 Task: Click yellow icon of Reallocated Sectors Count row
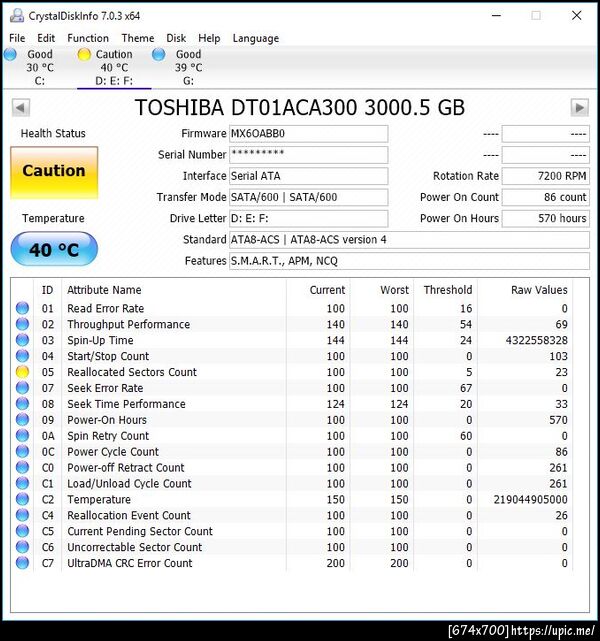[x=22, y=372]
